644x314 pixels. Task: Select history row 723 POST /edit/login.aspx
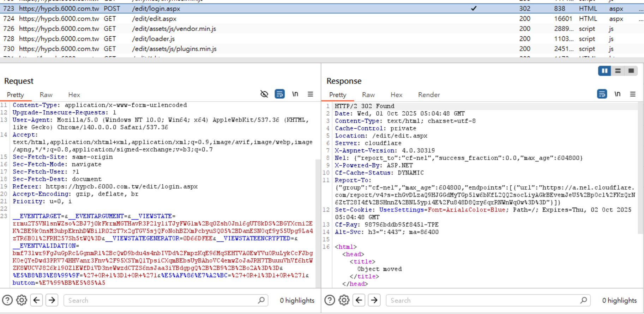point(322,8)
